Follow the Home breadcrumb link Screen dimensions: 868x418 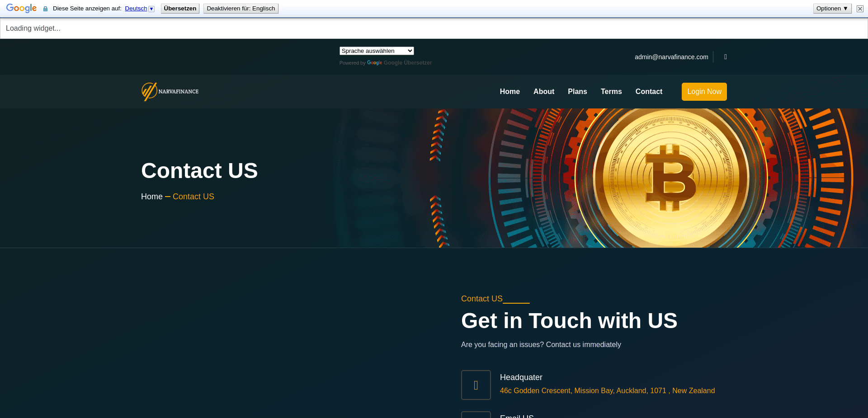pyautogui.click(x=151, y=197)
